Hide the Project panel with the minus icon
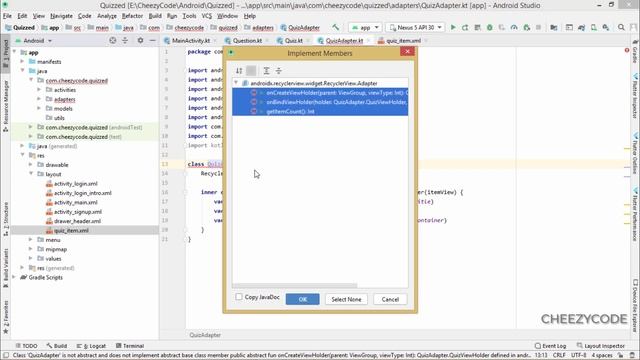The width and height of the screenshot is (640, 360). coord(152,40)
